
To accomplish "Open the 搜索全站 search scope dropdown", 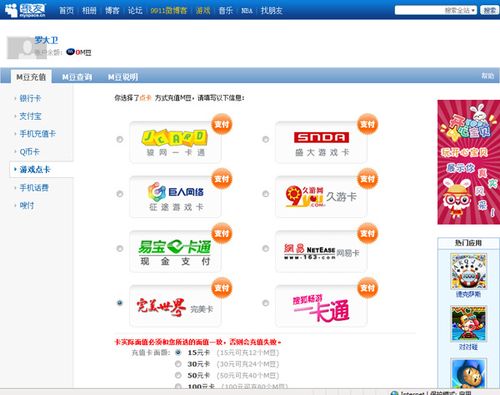I will pos(460,10).
